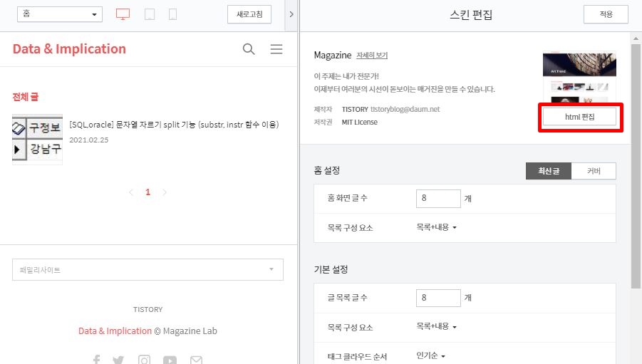Open blog search magnifier icon
Screen dimensions: 642x364
[249, 49]
